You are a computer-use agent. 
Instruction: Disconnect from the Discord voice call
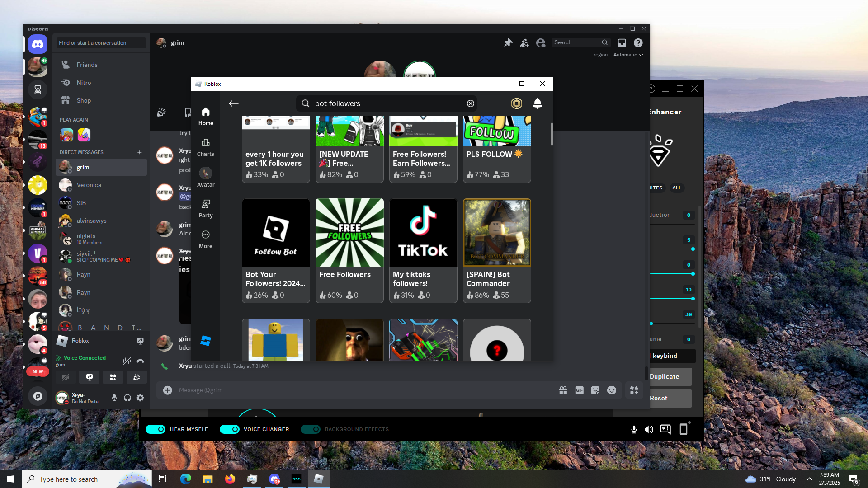[140, 361]
